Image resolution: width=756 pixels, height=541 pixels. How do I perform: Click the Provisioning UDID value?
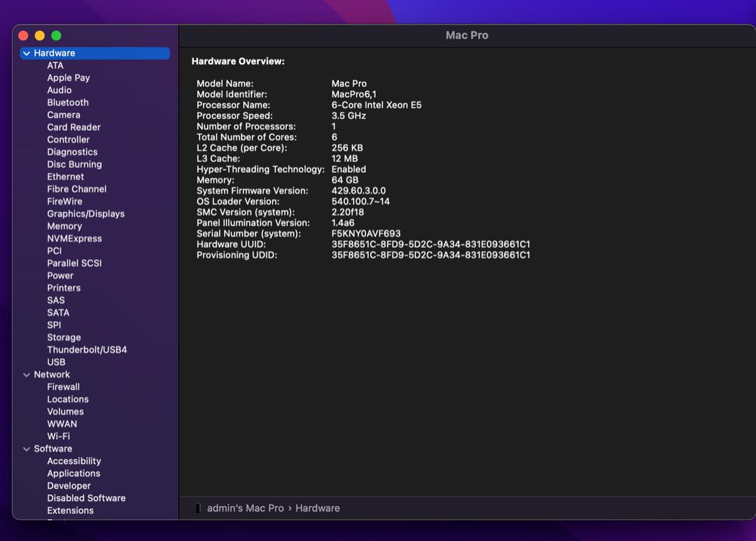(430, 255)
